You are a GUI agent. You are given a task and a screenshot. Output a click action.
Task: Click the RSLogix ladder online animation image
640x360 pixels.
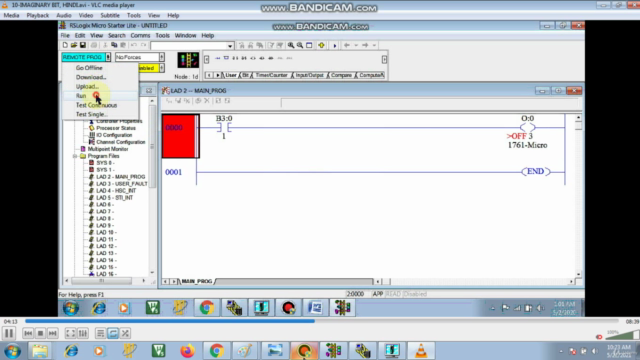pos(188,60)
